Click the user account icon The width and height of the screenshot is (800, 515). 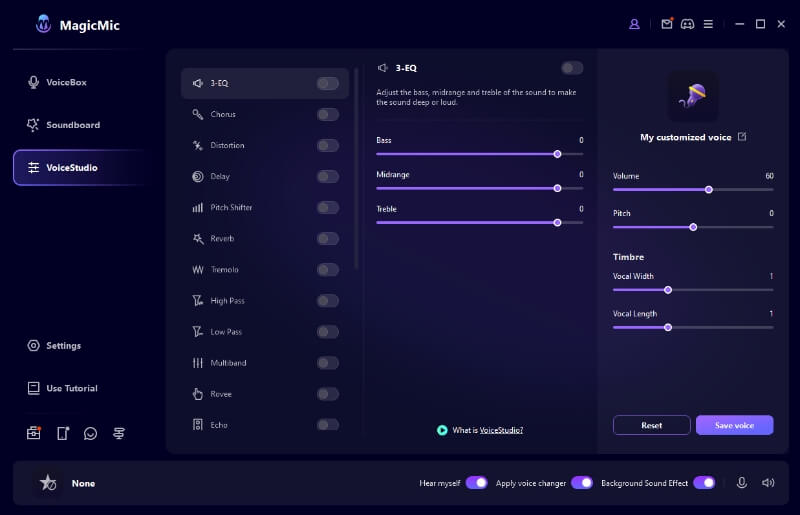tap(634, 24)
